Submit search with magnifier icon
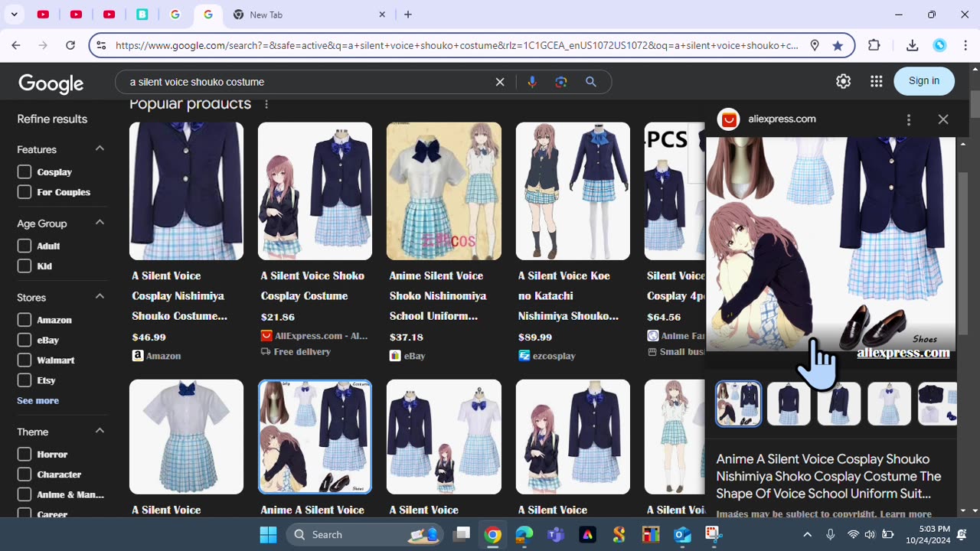 [x=591, y=82]
